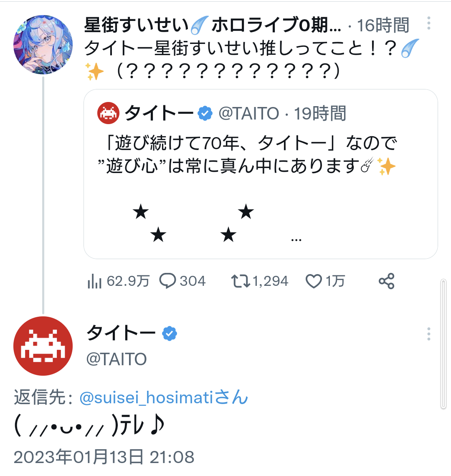This screenshot has width=451, height=476.
Task: Open more options menu on Suisei's tweet
Action: 428,23
